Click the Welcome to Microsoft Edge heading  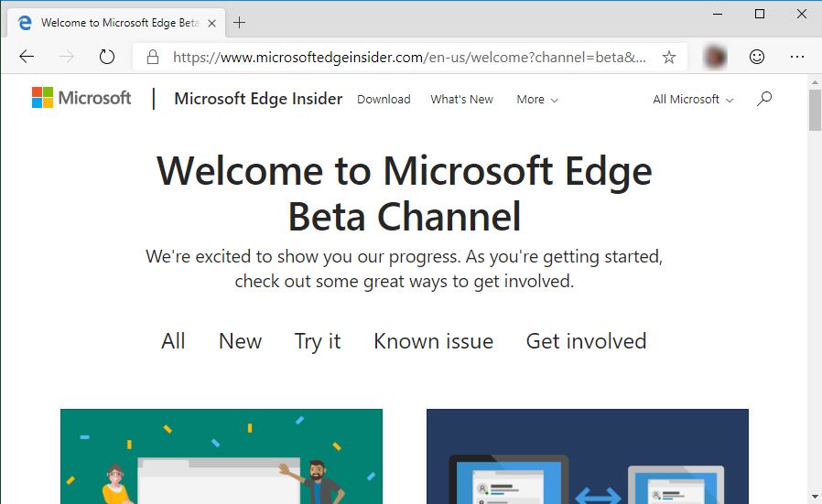[405, 193]
